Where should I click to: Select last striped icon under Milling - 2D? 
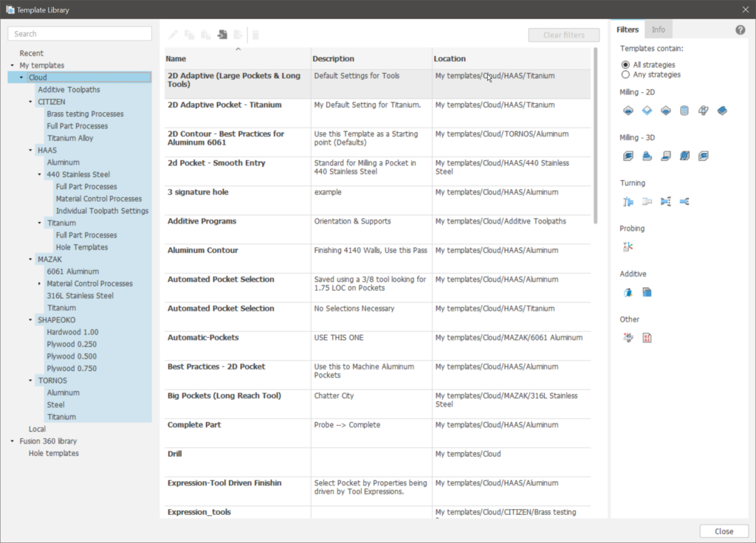722,111
